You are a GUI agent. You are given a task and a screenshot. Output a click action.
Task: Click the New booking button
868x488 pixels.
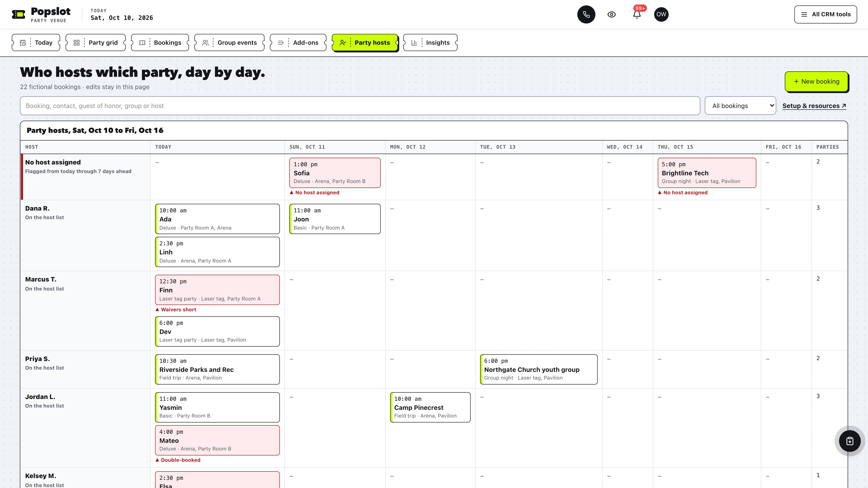[816, 82]
